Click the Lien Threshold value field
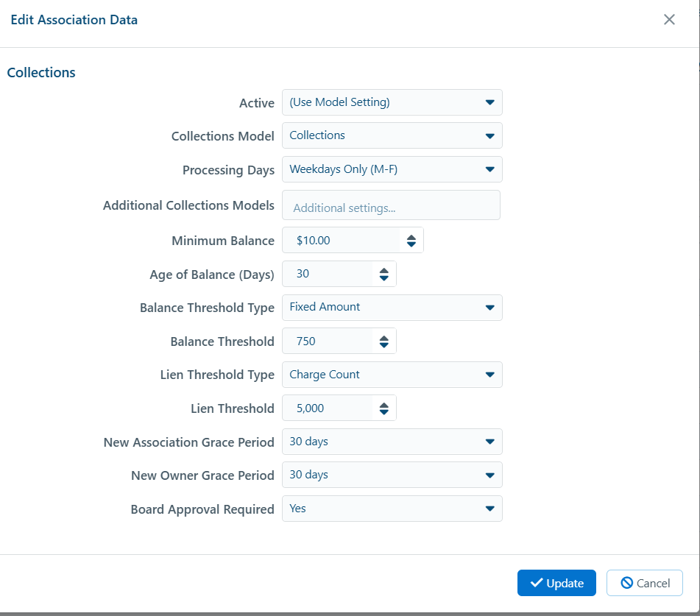Image resolution: width=700 pixels, height=616 pixels. click(x=328, y=408)
